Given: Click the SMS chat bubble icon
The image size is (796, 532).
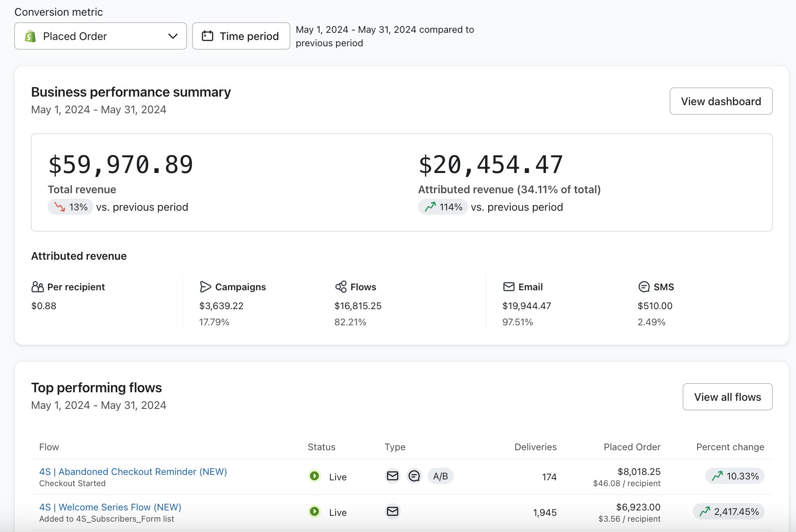Looking at the screenshot, I should coord(644,287).
